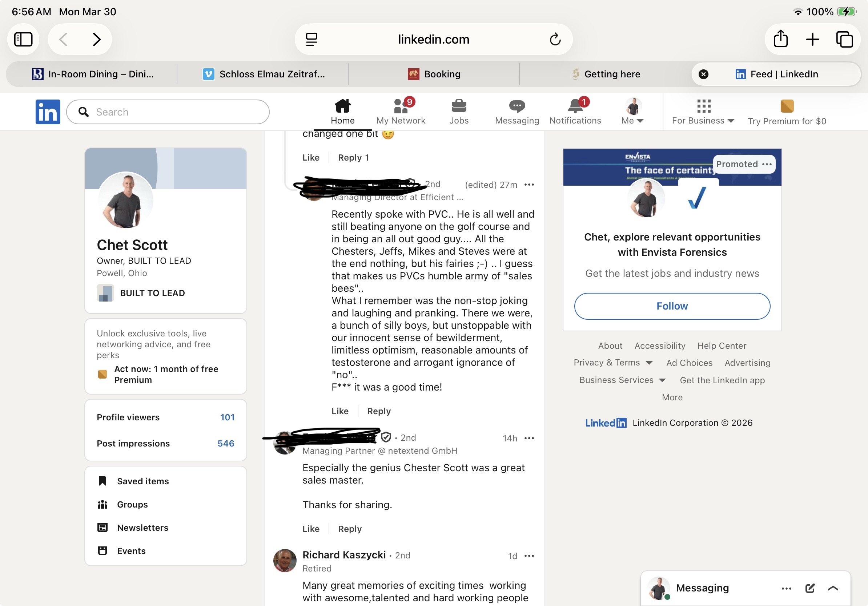Open Saved items link
The image size is (868, 606).
142,481
